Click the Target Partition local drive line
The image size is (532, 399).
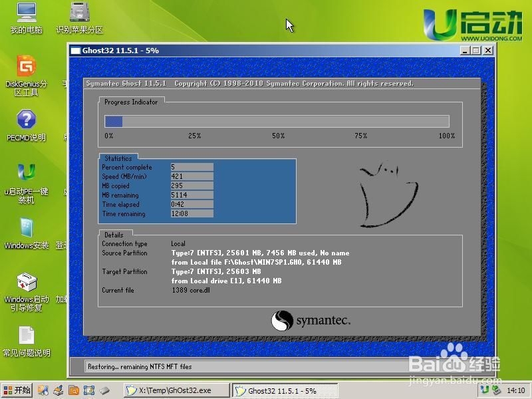pos(226,281)
